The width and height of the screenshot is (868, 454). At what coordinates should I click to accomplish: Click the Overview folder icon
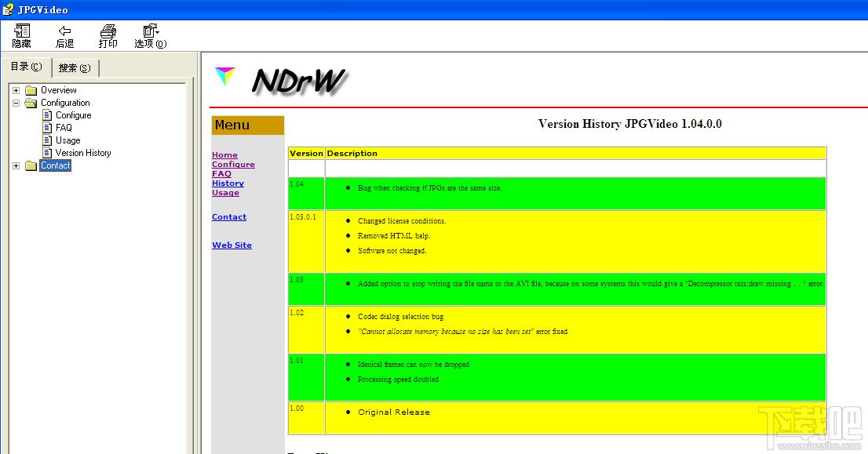coord(31,90)
